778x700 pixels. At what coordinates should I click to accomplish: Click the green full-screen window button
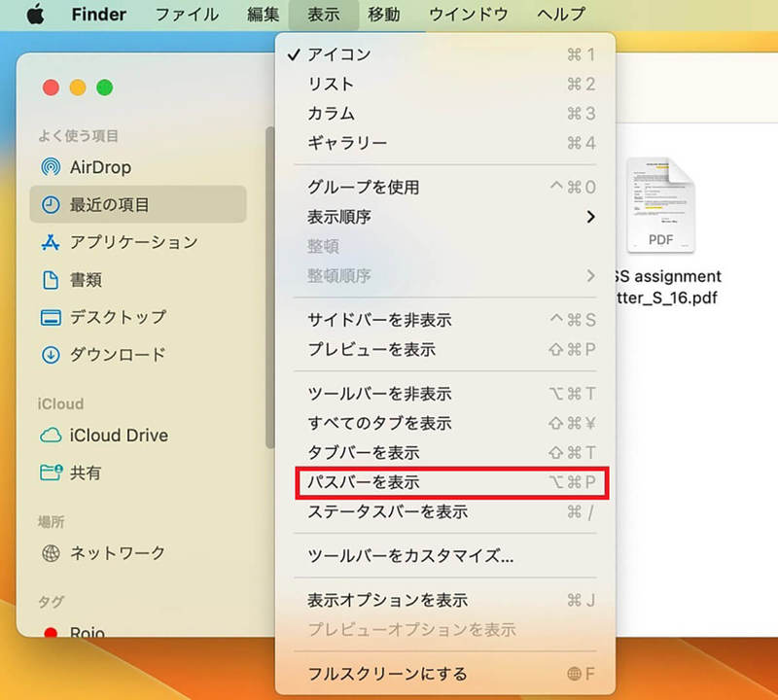105,87
